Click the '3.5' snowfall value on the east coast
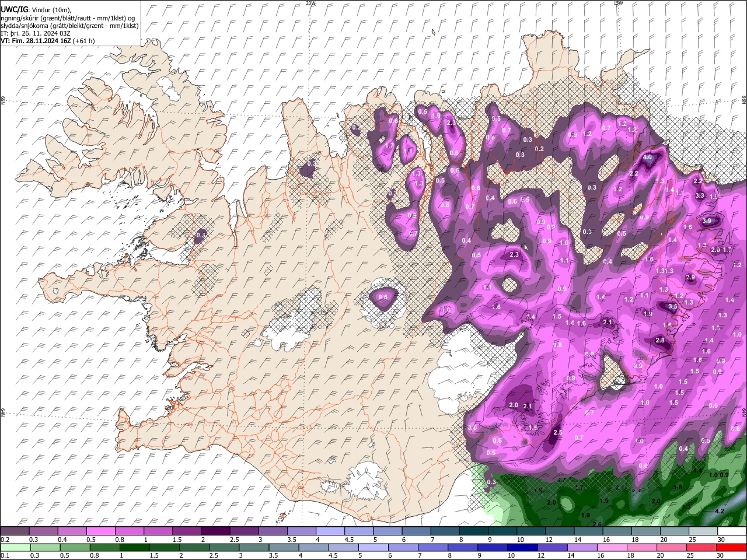747x560 pixels. click(672, 306)
